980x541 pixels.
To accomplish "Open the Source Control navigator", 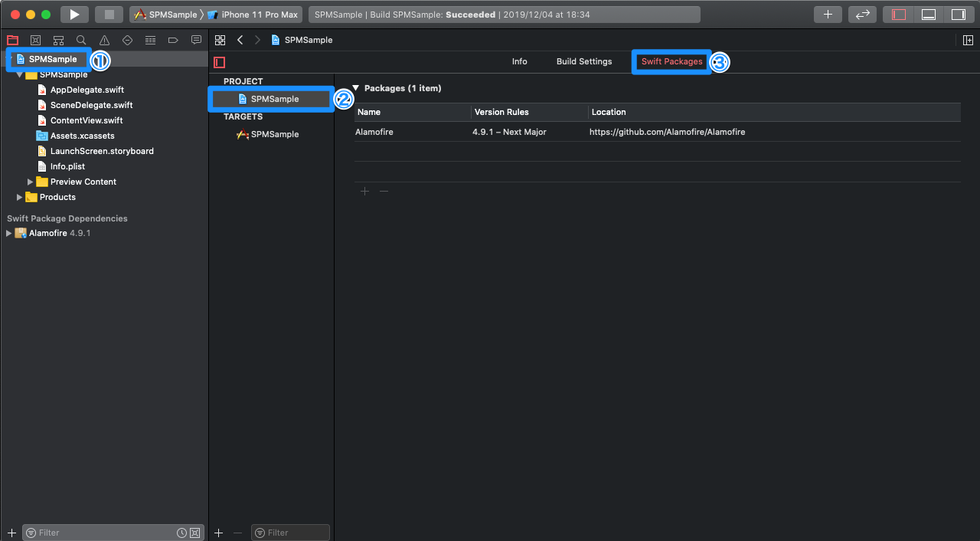I will (35, 40).
